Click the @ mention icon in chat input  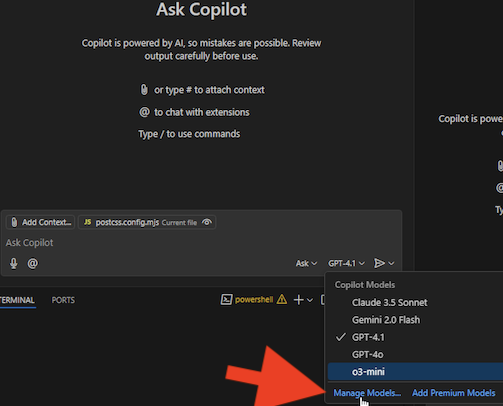tap(33, 263)
